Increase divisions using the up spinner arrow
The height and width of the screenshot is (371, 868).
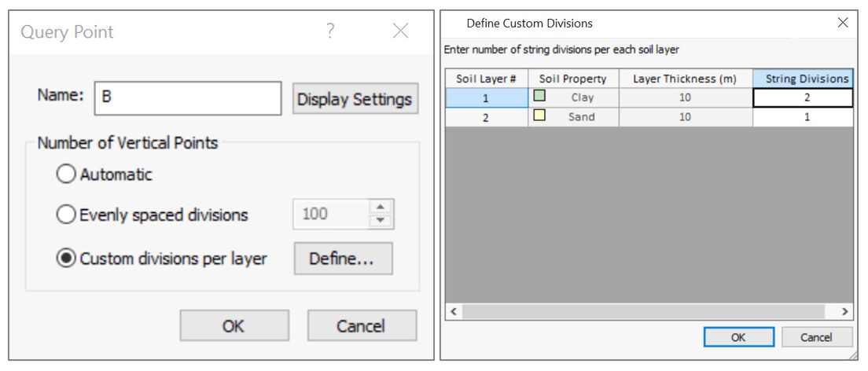coord(381,208)
